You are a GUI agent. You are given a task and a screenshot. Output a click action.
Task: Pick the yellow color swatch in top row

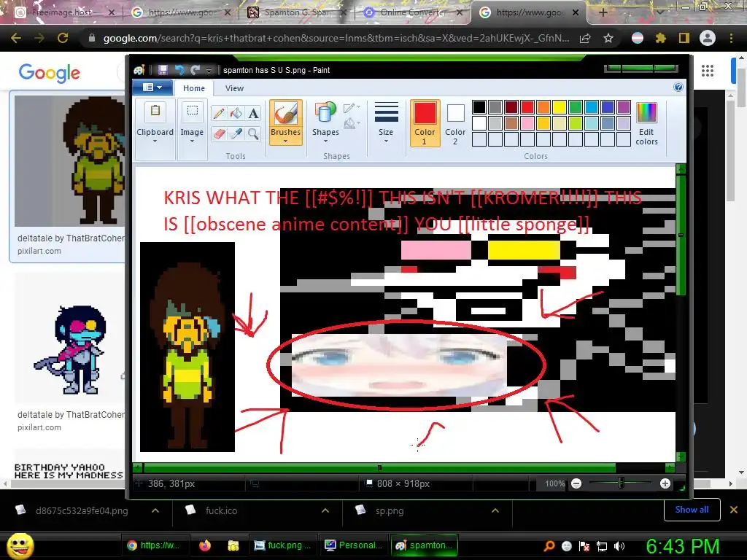(x=560, y=107)
